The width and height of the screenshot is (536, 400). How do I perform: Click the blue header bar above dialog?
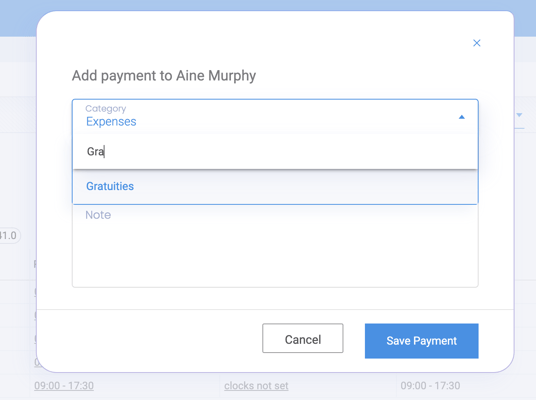click(x=268, y=5)
